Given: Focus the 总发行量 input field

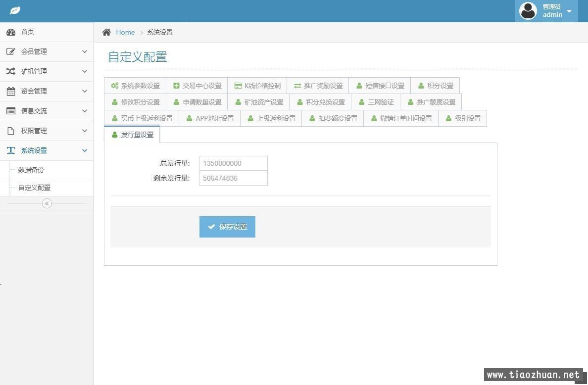Looking at the screenshot, I should pyautogui.click(x=233, y=163).
